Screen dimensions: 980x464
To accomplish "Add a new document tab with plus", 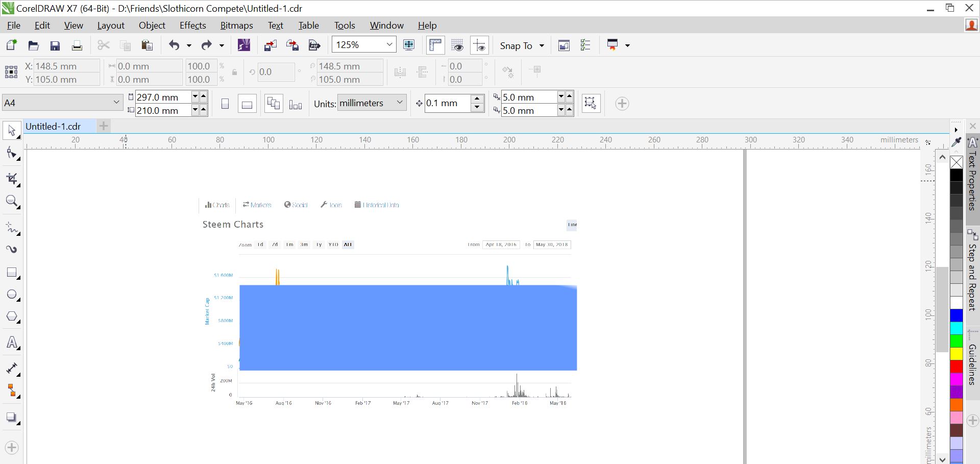I will tap(104, 126).
